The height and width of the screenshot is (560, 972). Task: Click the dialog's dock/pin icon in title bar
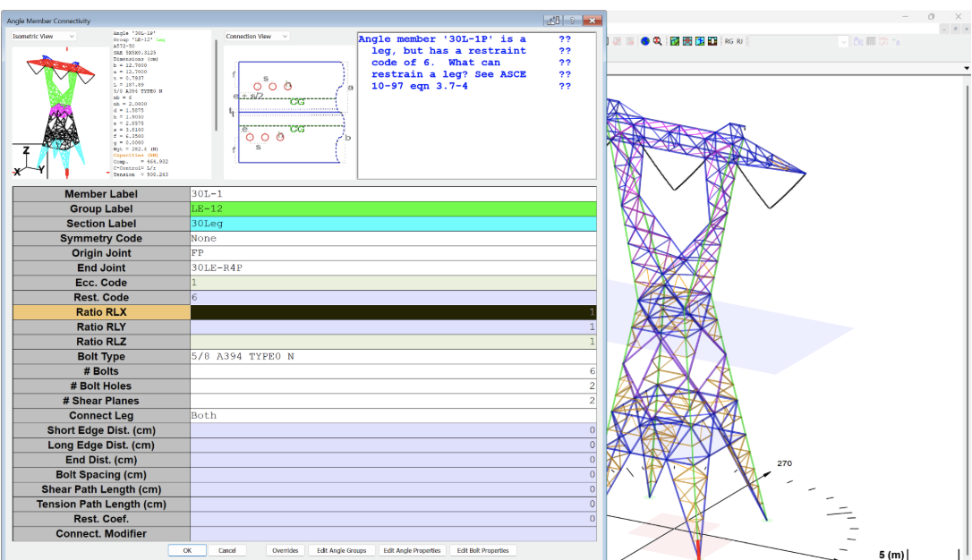553,21
